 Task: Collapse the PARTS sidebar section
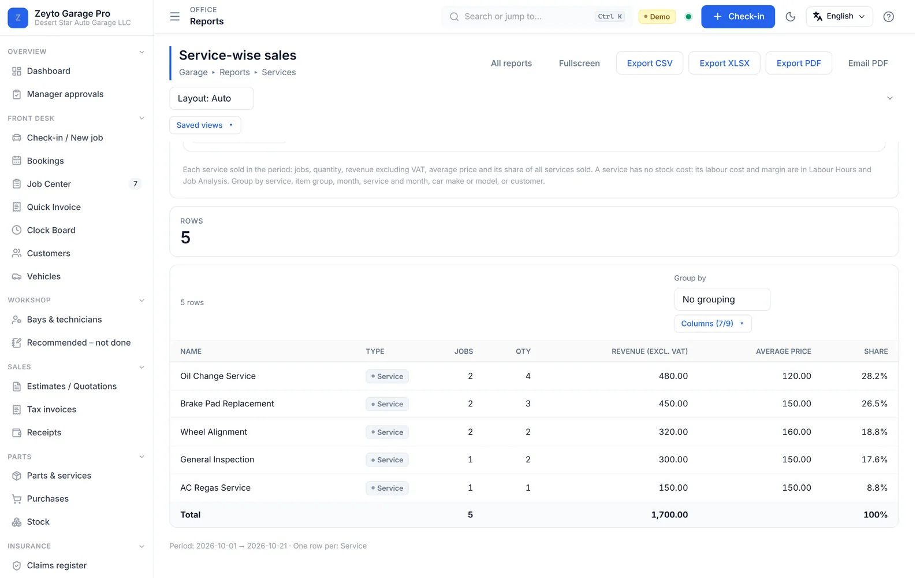[x=142, y=457]
